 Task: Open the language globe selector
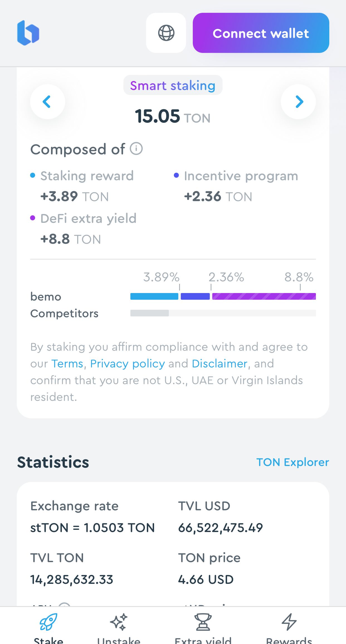click(x=166, y=33)
